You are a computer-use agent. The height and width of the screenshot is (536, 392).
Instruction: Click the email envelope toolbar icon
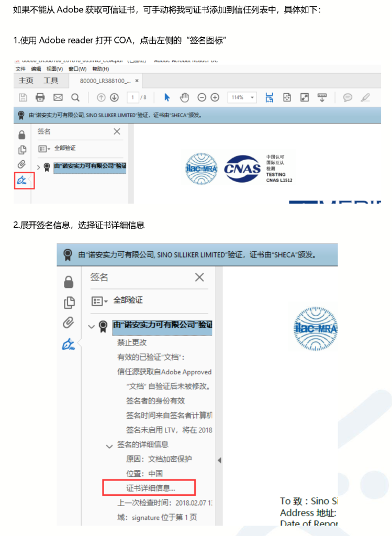coord(58,97)
